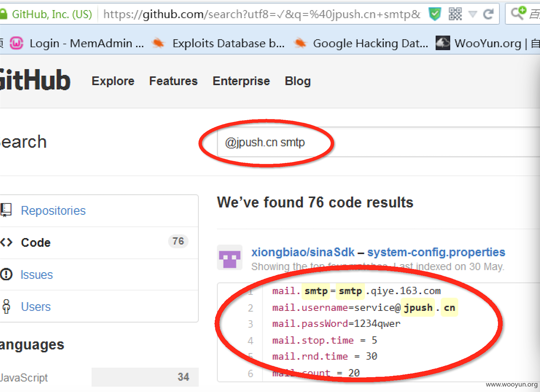Click the Repositories book icon
Image resolution: width=540 pixels, height=392 pixels.
tap(6, 210)
